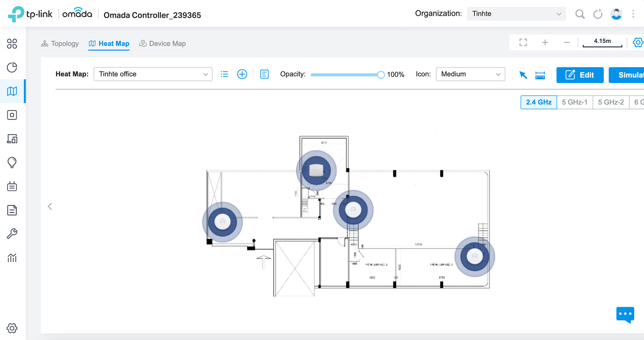Image resolution: width=644 pixels, height=340 pixels.
Task: Open the chat support bubble
Action: click(625, 315)
